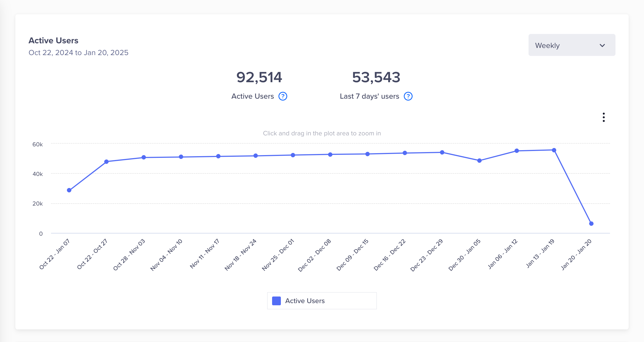Click the 0 y-axis label
This screenshot has width=644, height=342.
[41, 234]
